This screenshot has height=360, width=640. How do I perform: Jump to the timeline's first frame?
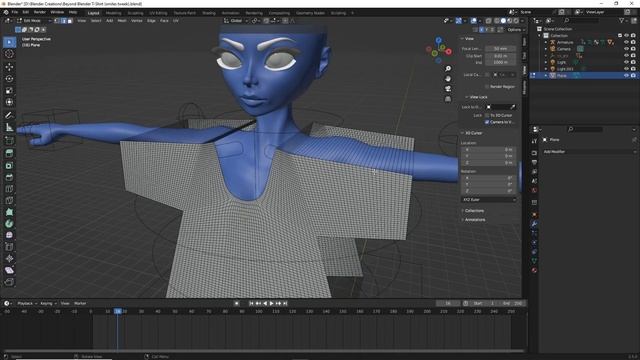click(x=251, y=304)
